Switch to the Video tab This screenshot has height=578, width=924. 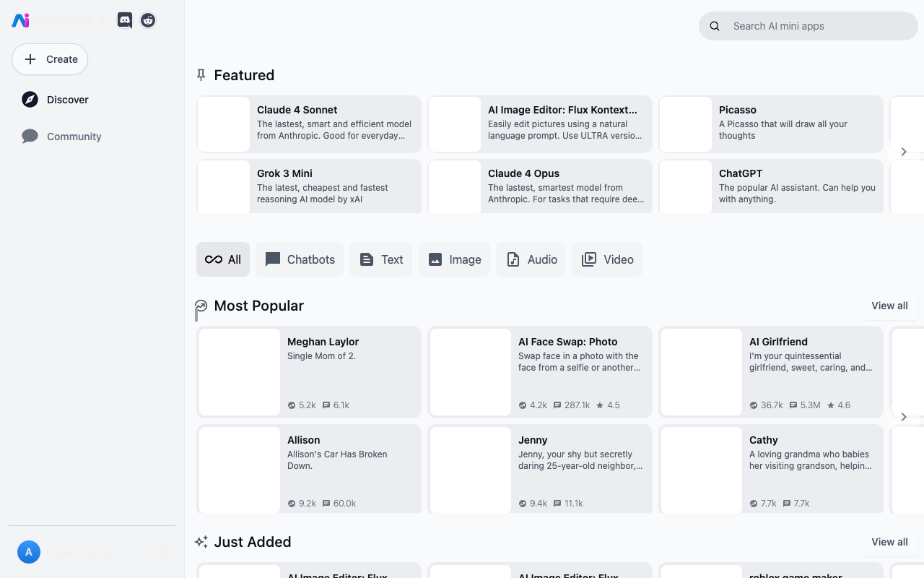607,259
